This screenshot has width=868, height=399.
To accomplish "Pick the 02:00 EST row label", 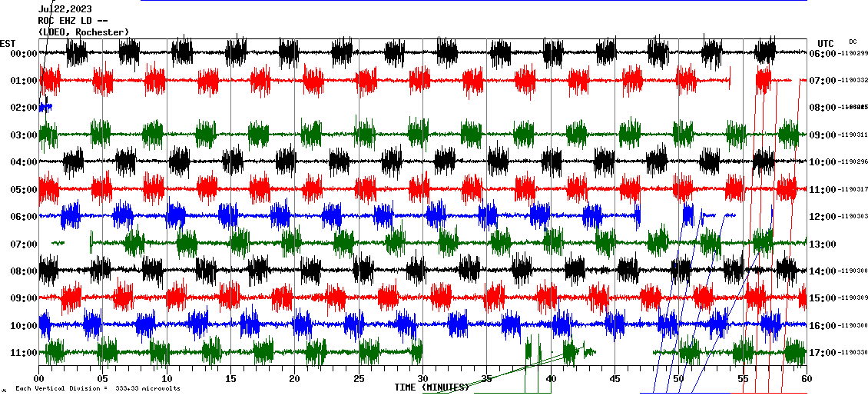I will tap(24, 108).
